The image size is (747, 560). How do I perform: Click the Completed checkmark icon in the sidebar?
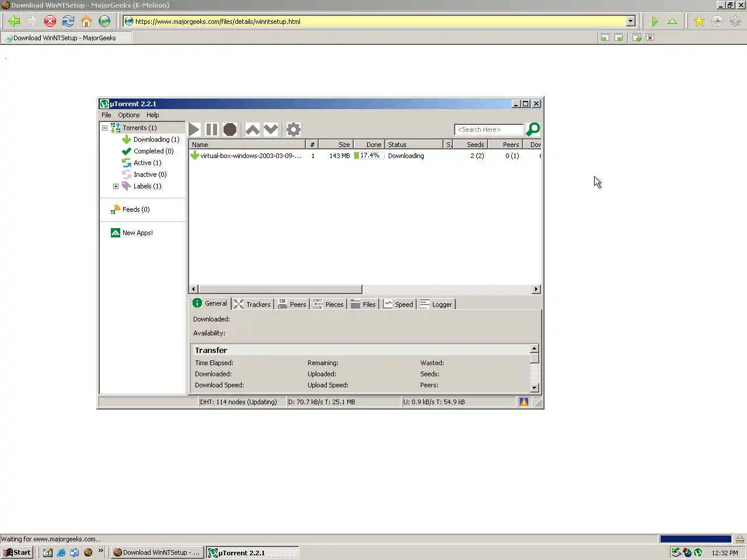point(127,151)
